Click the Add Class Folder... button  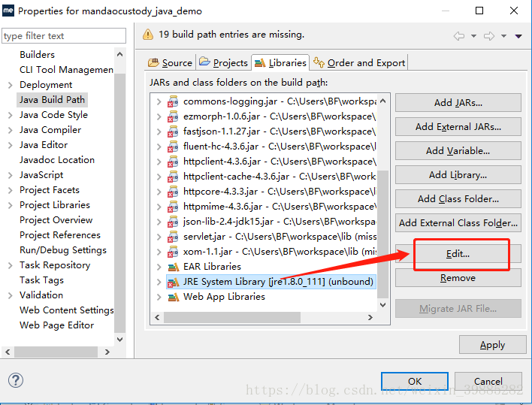coord(458,199)
